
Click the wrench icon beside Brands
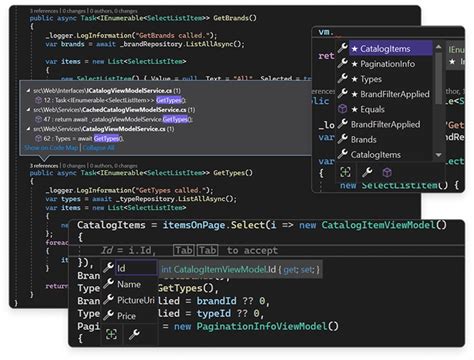(342, 139)
